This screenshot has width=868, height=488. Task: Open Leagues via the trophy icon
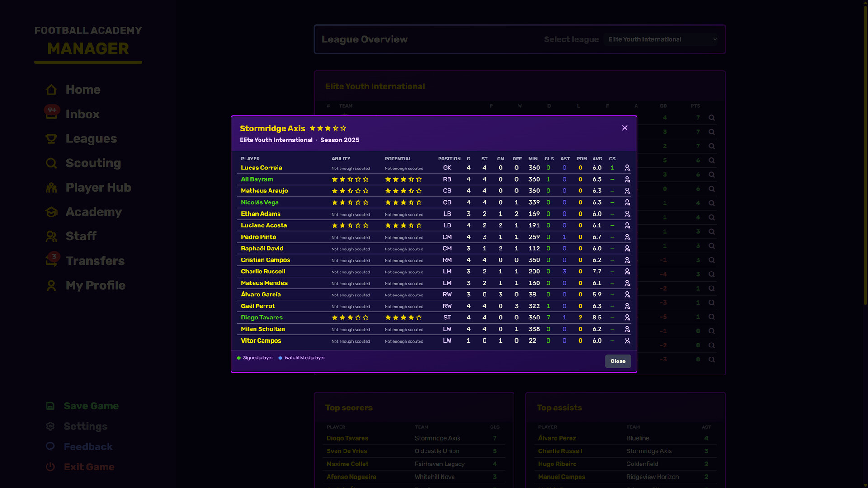click(51, 139)
